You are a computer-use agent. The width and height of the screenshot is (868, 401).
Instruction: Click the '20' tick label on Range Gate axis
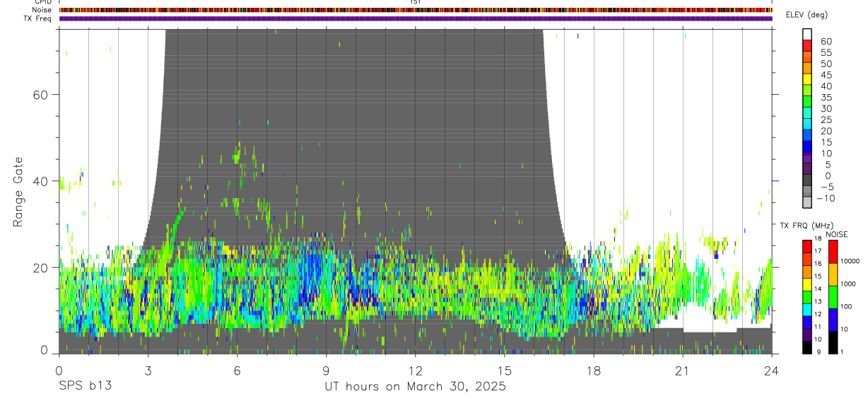tap(42, 267)
